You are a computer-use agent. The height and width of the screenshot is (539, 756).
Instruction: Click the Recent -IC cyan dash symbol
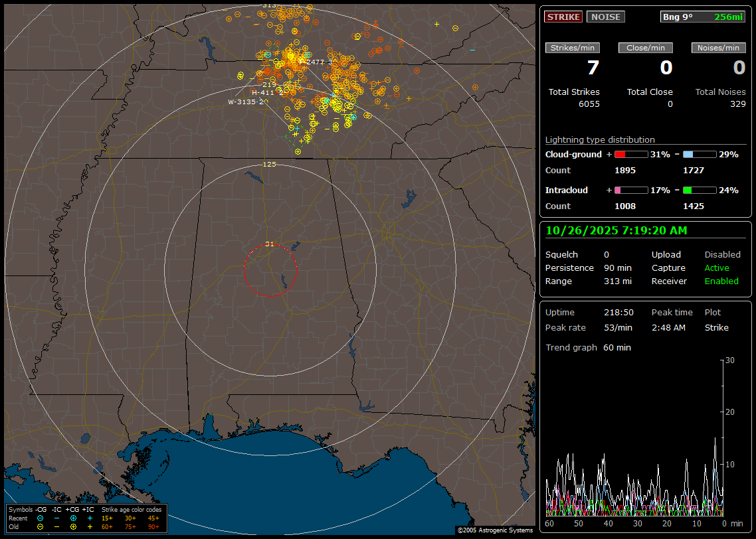(56, 518)
